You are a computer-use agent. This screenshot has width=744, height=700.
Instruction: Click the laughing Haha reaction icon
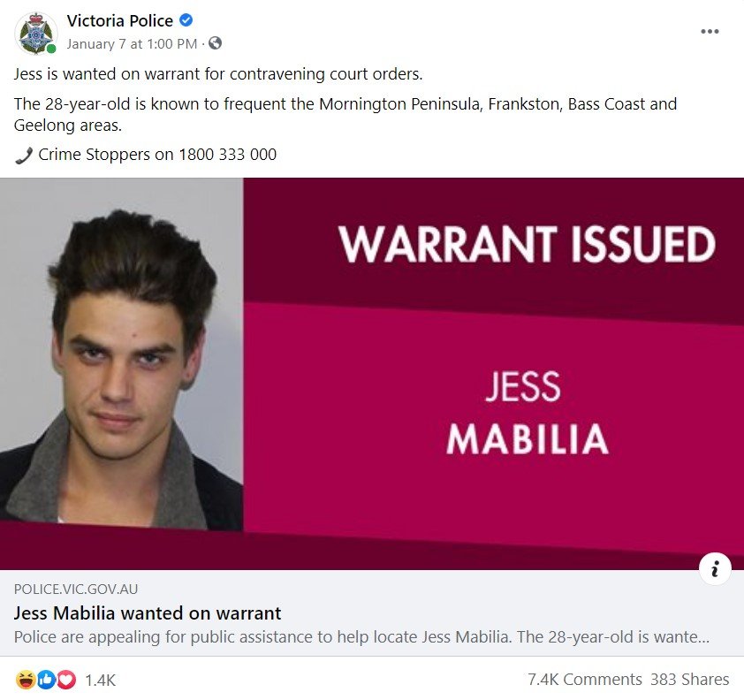point(25,680)
